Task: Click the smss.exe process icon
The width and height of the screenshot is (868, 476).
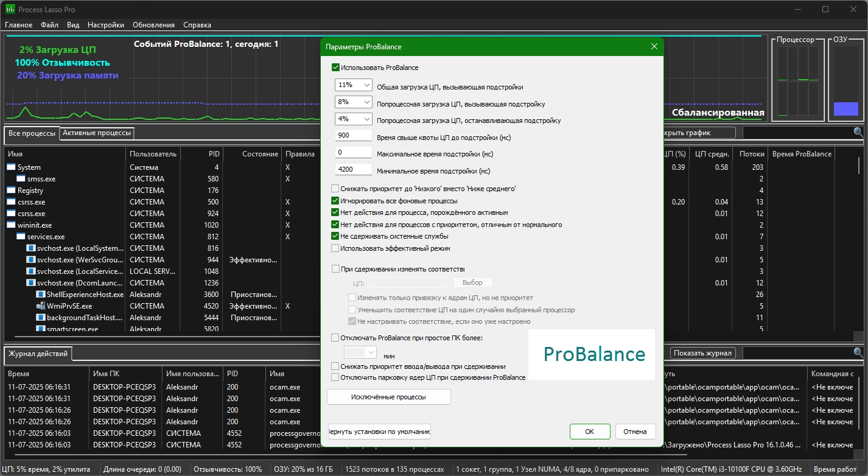Action: pos(21,179)
